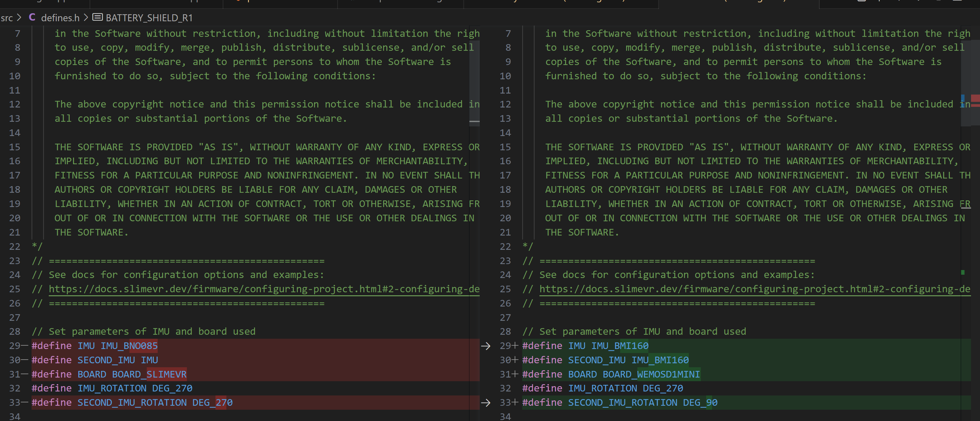Screen dimensions: 980x421
Task: Open the docs.slimevr.dev link in the right pane
Action: pos(755,289)
